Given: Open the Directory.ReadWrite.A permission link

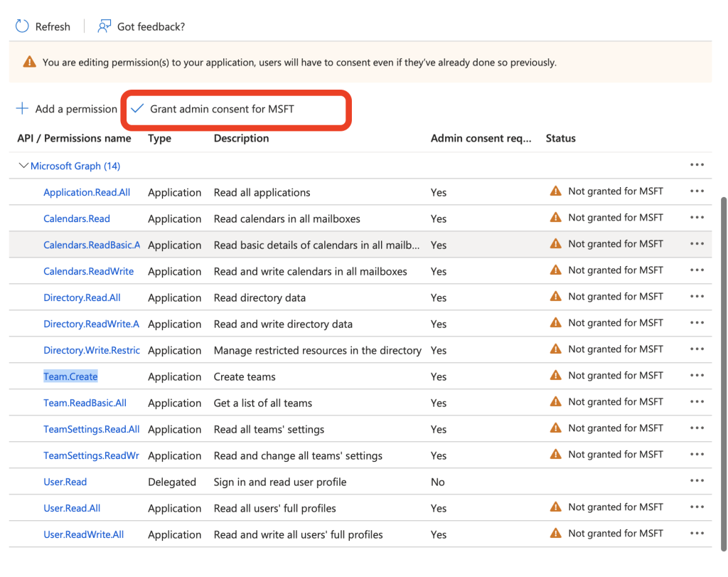Looking at the screenshot, I should [92, 324].
